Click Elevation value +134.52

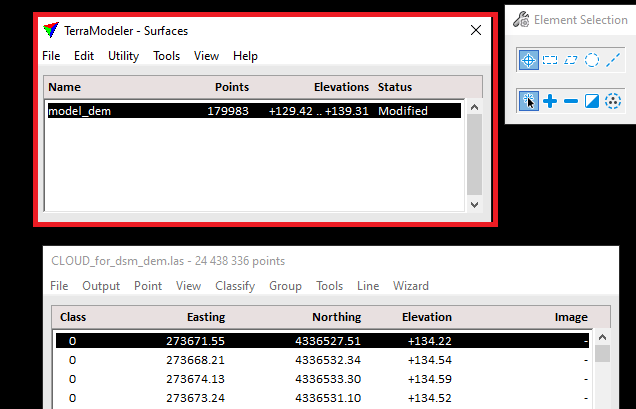coord(430,398)
